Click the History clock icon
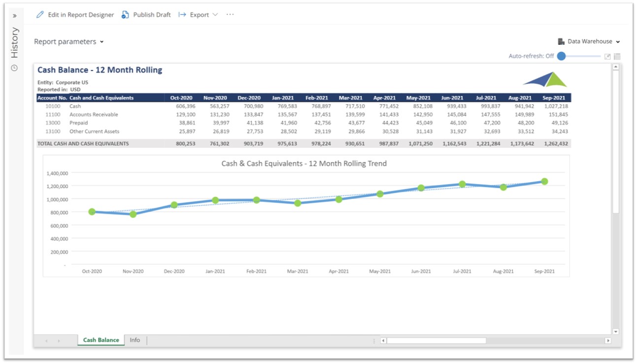Viewport: 637px width, 364px height. [x=14, y=68]
